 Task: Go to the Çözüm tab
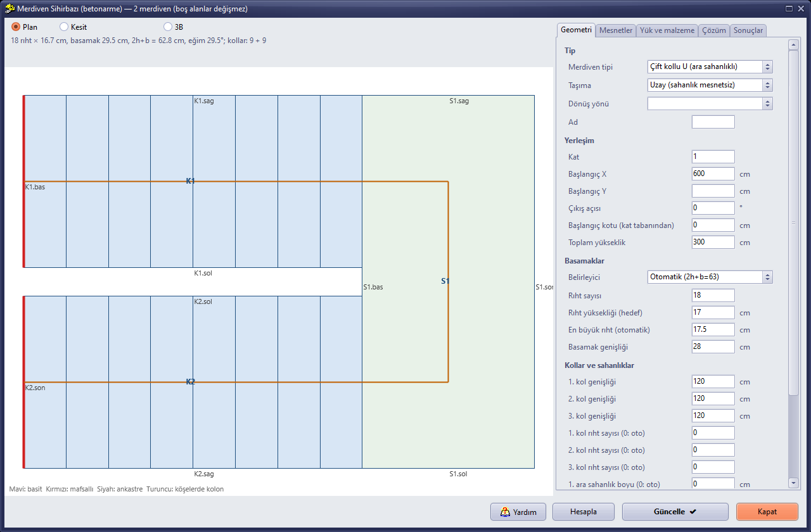point(714,30)
